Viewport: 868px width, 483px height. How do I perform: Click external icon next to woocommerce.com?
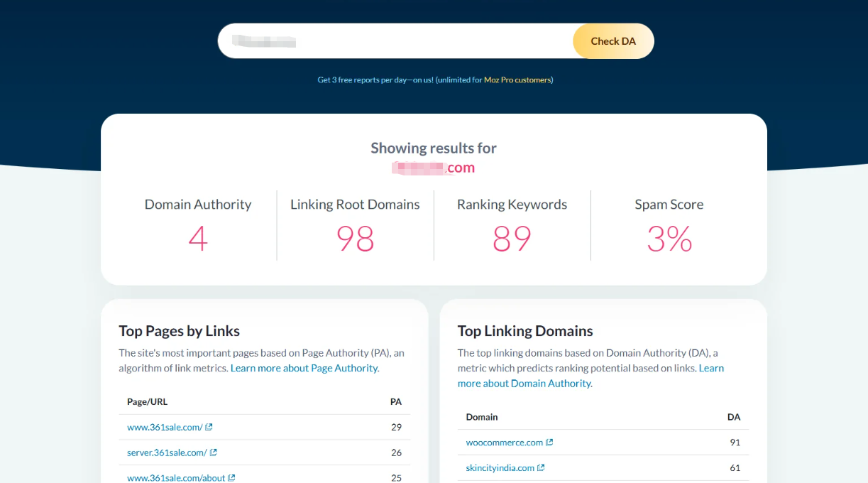(x=549, y=443)
